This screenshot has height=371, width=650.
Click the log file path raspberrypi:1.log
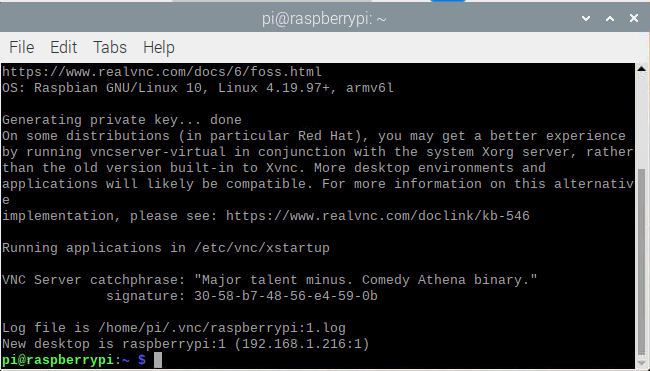click(222, 328)
